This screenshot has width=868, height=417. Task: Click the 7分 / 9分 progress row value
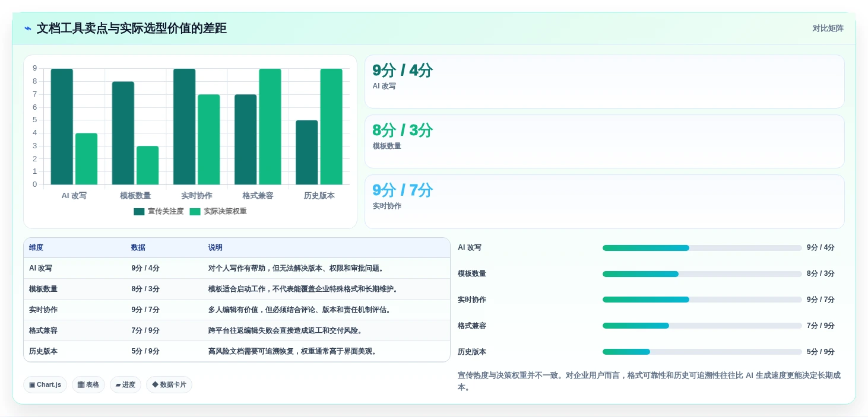click(821, 326)
